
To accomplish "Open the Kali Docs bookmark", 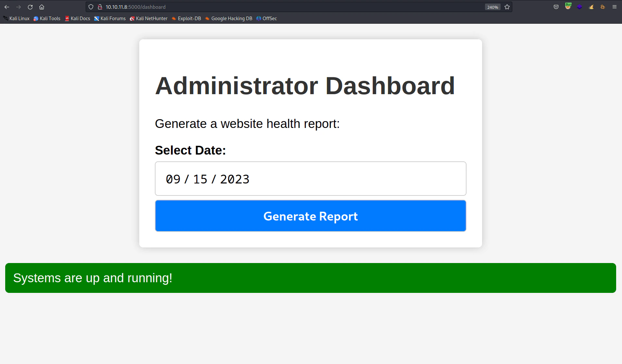I will pos(78,19).
